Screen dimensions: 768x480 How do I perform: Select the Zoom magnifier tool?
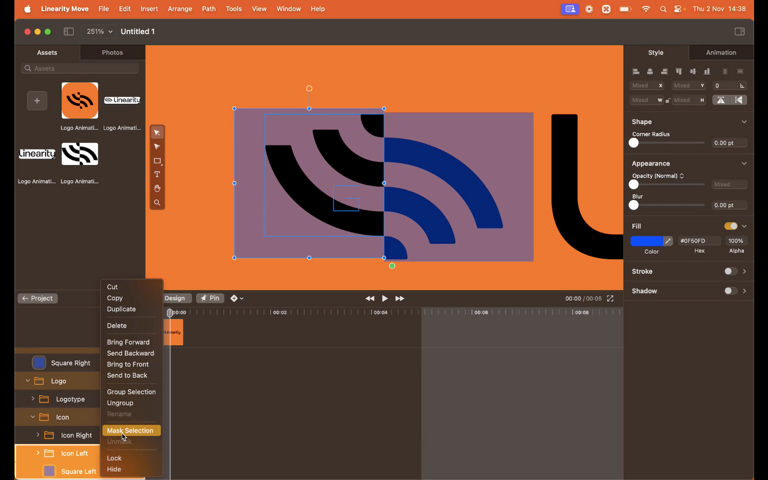[x=157, y=202]
